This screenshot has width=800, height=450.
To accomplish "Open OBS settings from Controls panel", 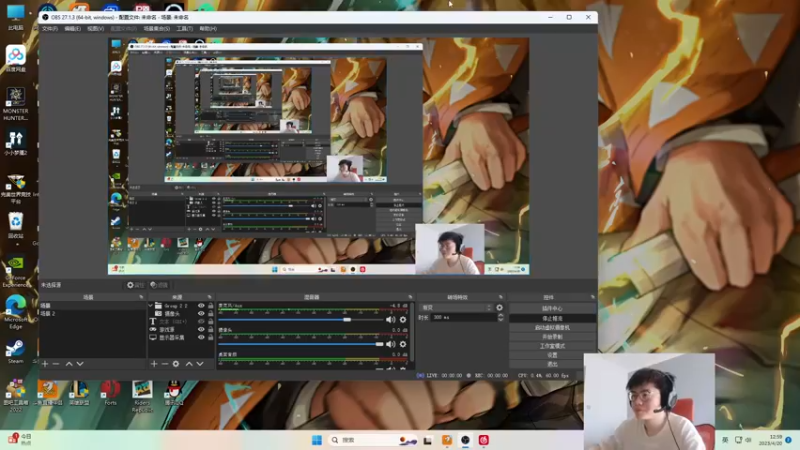I will [552, 355].
